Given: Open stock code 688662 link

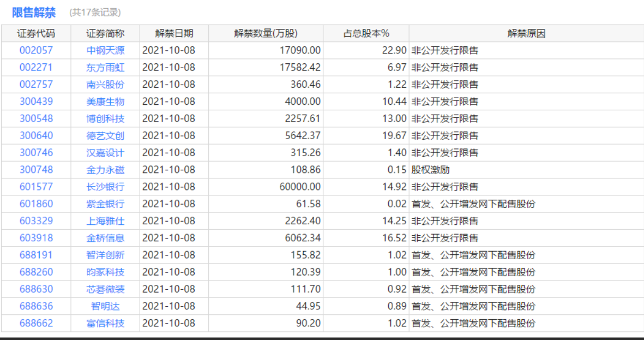Looking at the screenshot, I should point(36,323).
